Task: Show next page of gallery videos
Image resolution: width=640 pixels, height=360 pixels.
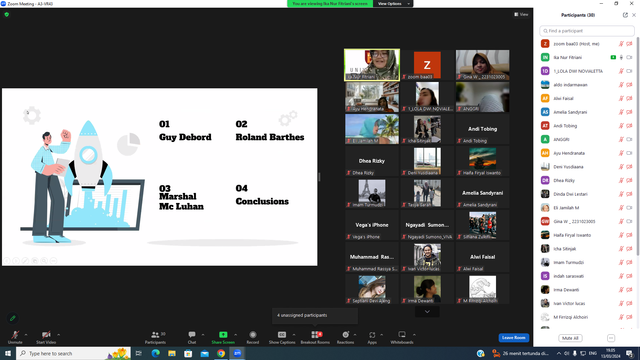Action: point(427,312)
